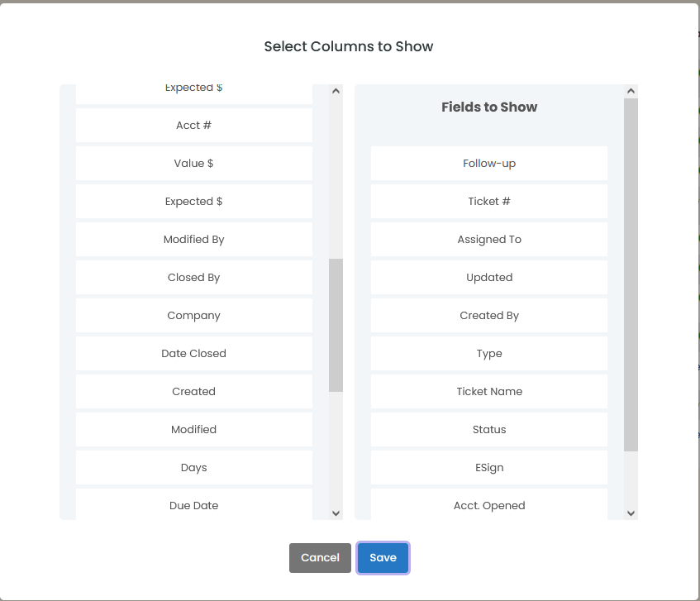Cancel the column selection dialog
Viewport: 700px width, 601px height.
point(320,558)
